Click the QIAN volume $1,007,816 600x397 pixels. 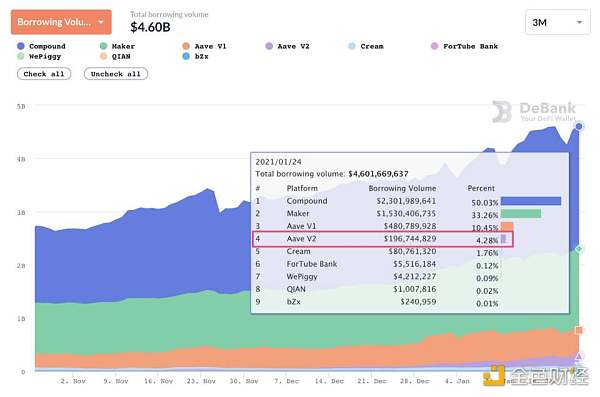tap(414, 289)
